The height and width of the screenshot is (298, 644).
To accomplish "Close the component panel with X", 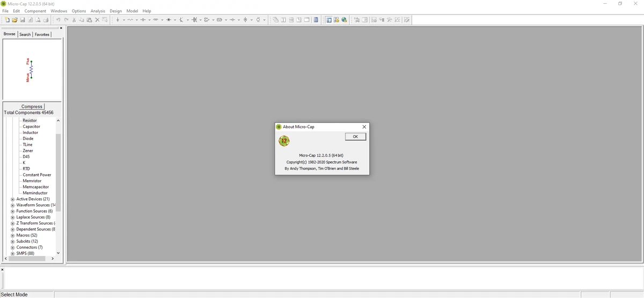I will click(61, 28).
